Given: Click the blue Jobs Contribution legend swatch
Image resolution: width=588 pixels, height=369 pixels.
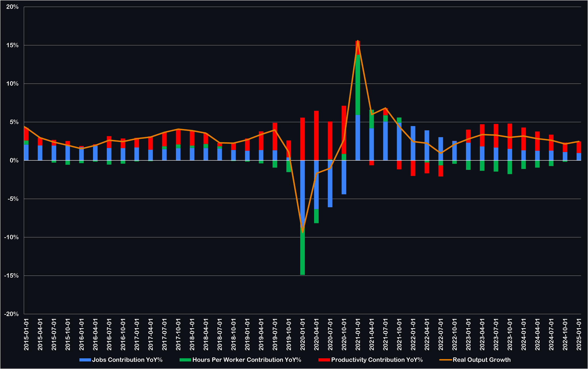Looking at the screenshot, I should click(x=85, y=360).
